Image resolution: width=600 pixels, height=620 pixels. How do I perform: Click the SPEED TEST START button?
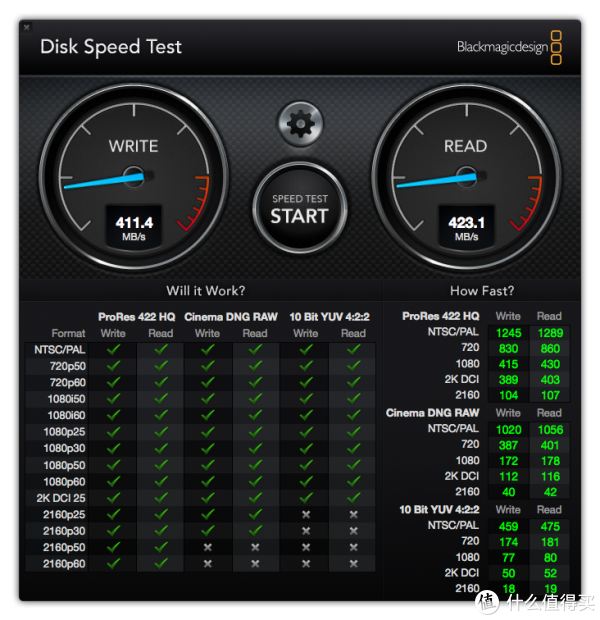point(300,208)
